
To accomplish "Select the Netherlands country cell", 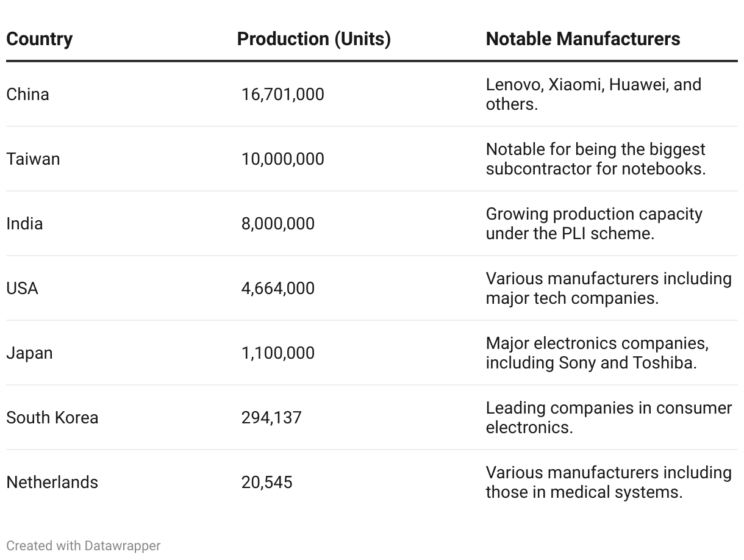I will click(52, 482).
